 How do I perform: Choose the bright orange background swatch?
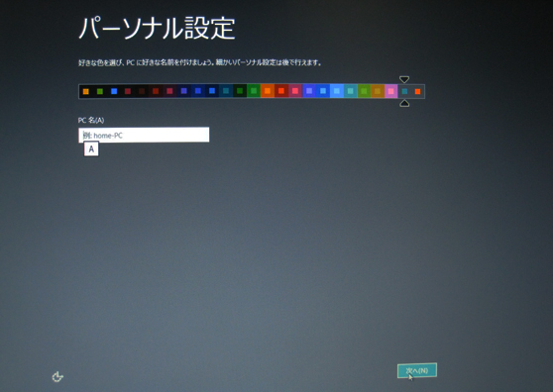268,92
